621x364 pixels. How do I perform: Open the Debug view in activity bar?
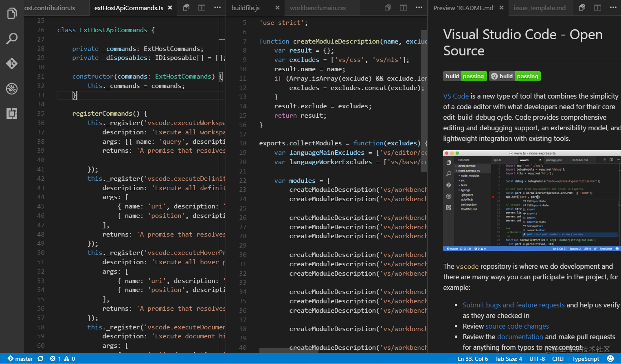click(x=12, y=89)
